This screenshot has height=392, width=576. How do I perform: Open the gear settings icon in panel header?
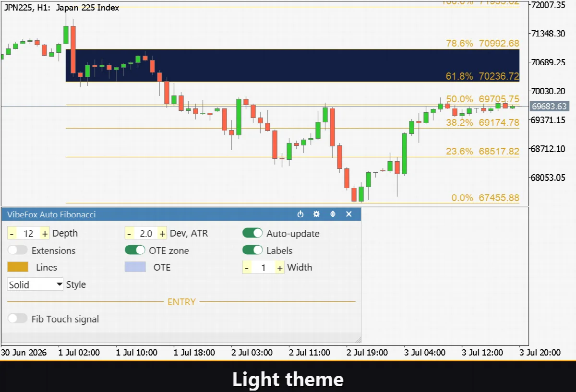pyautogui.click(x=316, y=214)
